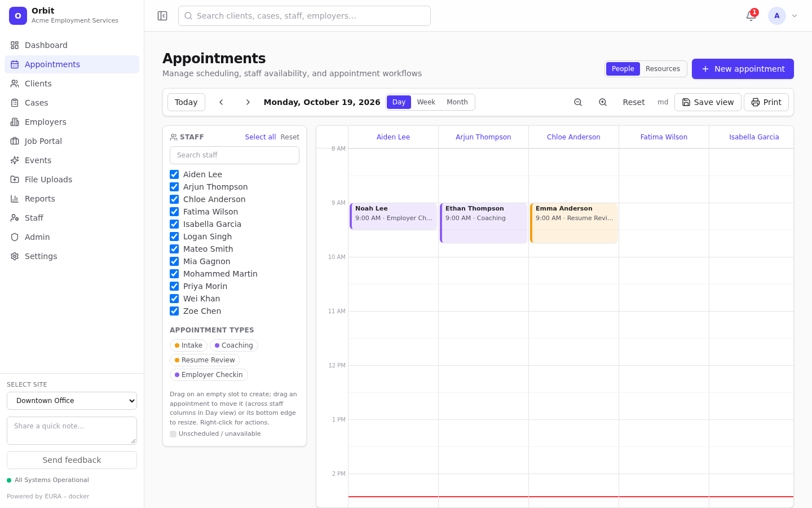This screenshot has width=812, height=508.
Task: View the Reports page
Action: tap(72, 199)
